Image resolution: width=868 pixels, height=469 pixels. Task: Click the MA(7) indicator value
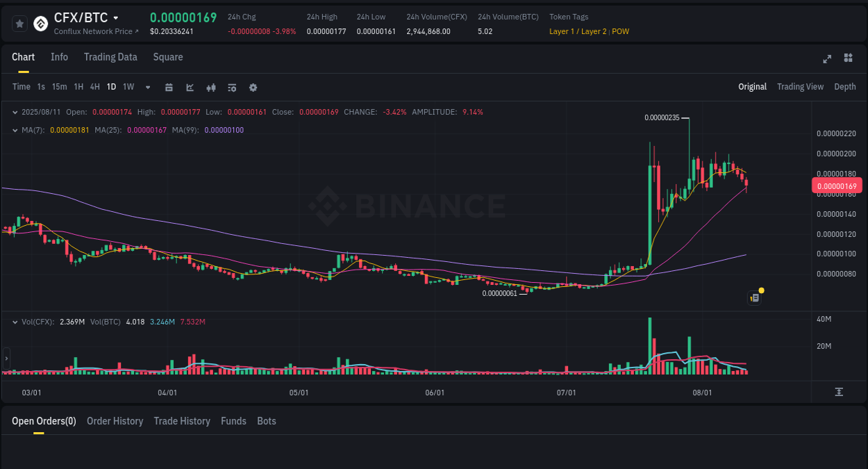click(69, 130)
